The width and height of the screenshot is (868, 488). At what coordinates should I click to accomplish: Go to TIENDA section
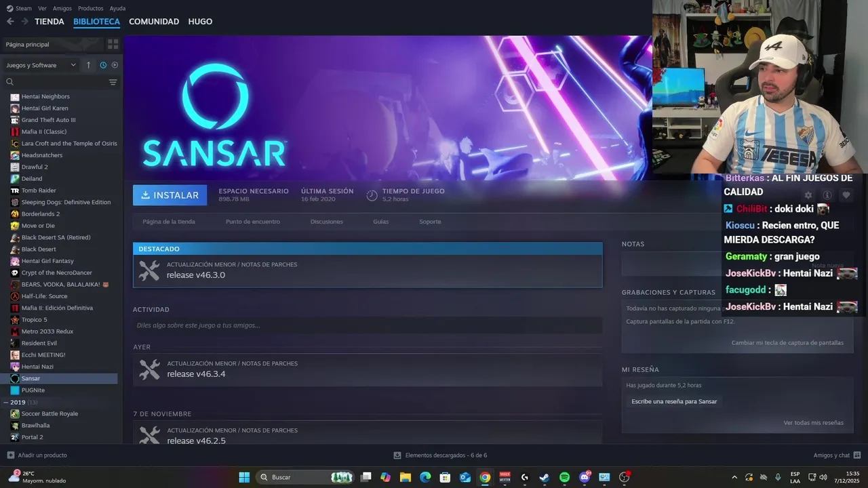pyautogui.click(x=50, y=22)
